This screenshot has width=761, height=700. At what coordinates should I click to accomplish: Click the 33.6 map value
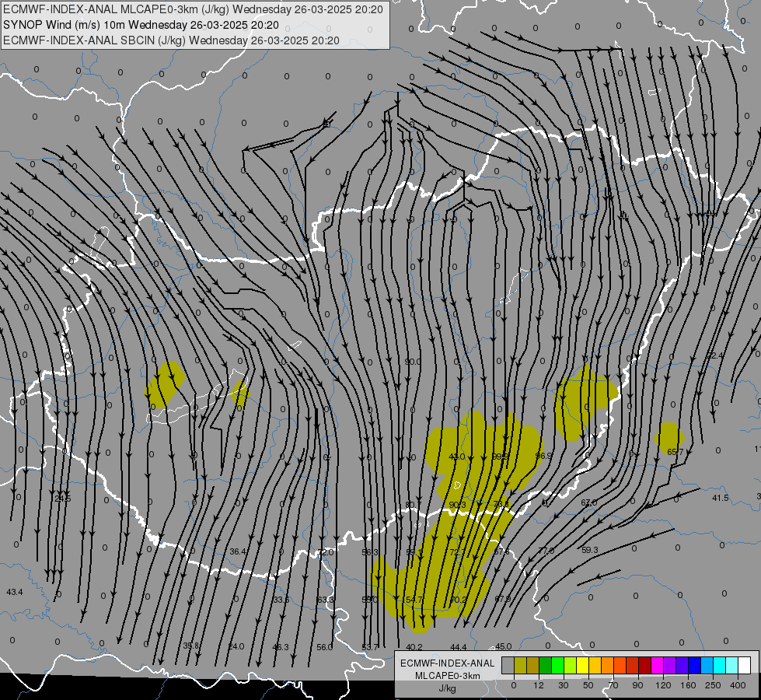281,600
